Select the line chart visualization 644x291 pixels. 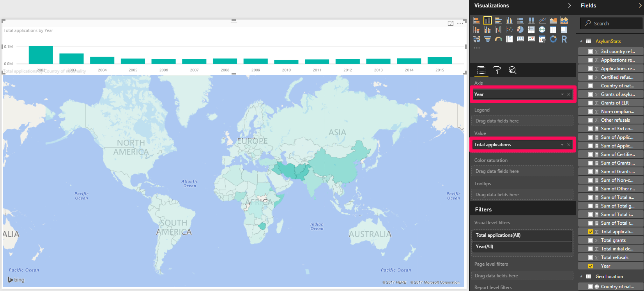542,20
